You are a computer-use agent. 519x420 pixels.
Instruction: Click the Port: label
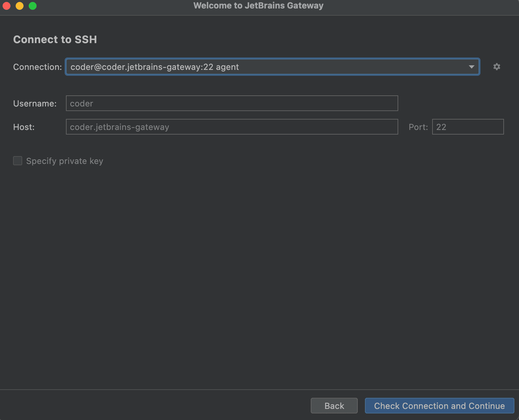(418, 127)
